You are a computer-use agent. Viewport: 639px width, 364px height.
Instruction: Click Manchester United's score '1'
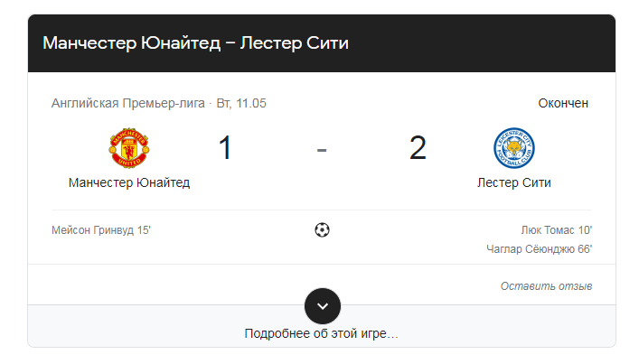click(225, 147)
